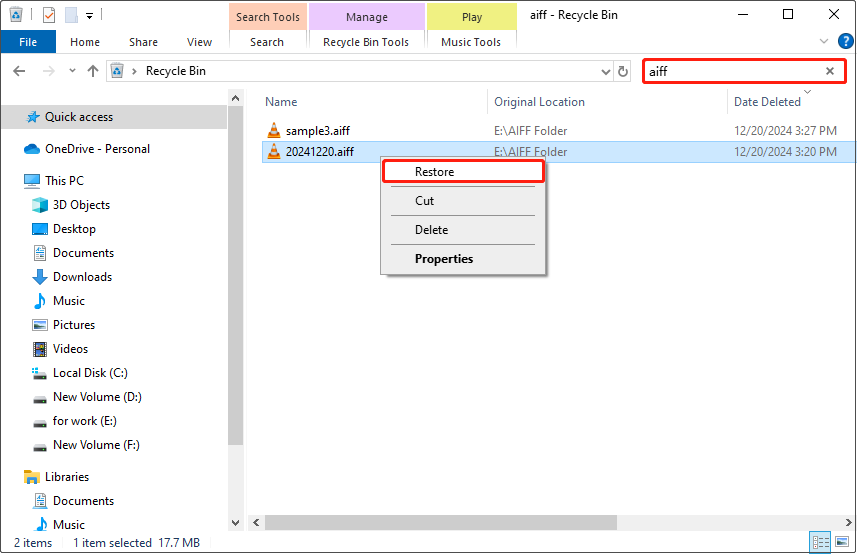Open address bar history dropdown
Image resolution: width=858 pixels, height=555 pixels.
tap(606, 72)
